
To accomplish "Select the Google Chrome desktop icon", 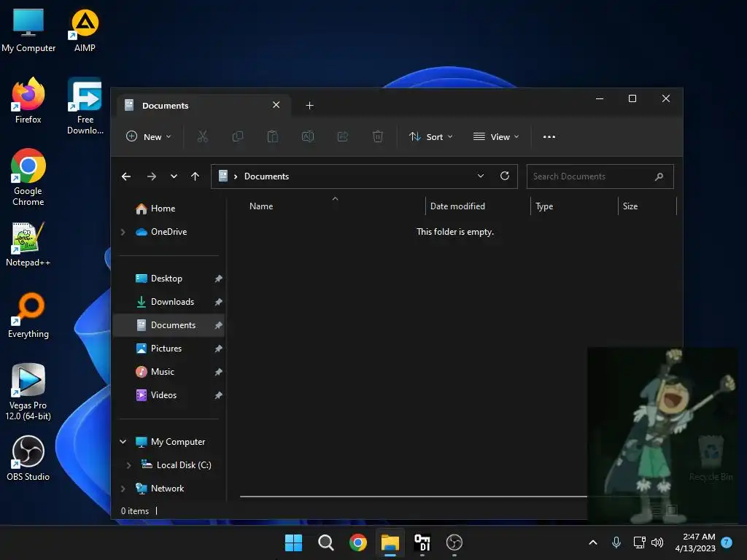I will click(28, 177).
